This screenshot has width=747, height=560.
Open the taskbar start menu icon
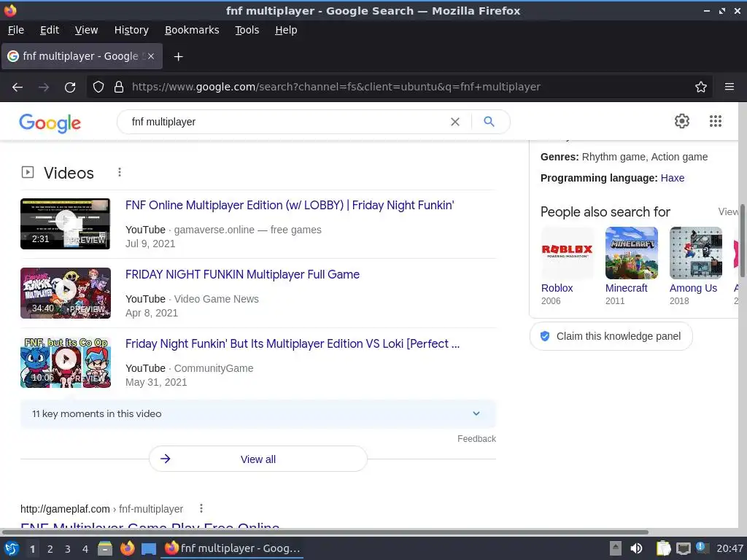click(x=11, y=548)
